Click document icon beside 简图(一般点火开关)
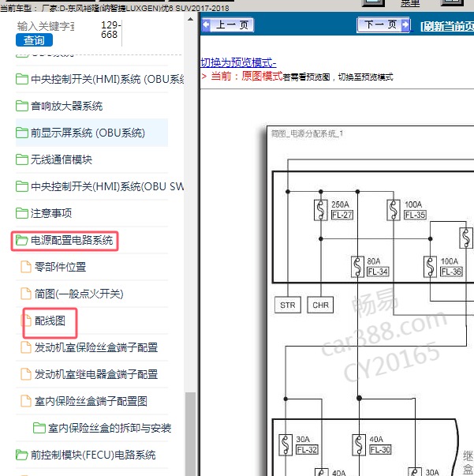Image resolution: width=474 pixels, height=476 pixels. pos(26,294)
